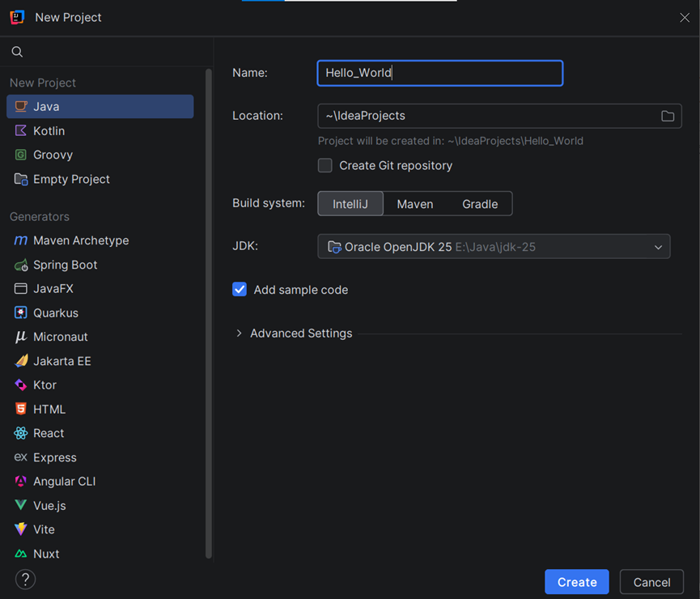
Task: Click the Quarkus logo icon
Action: tap(21, 312)
